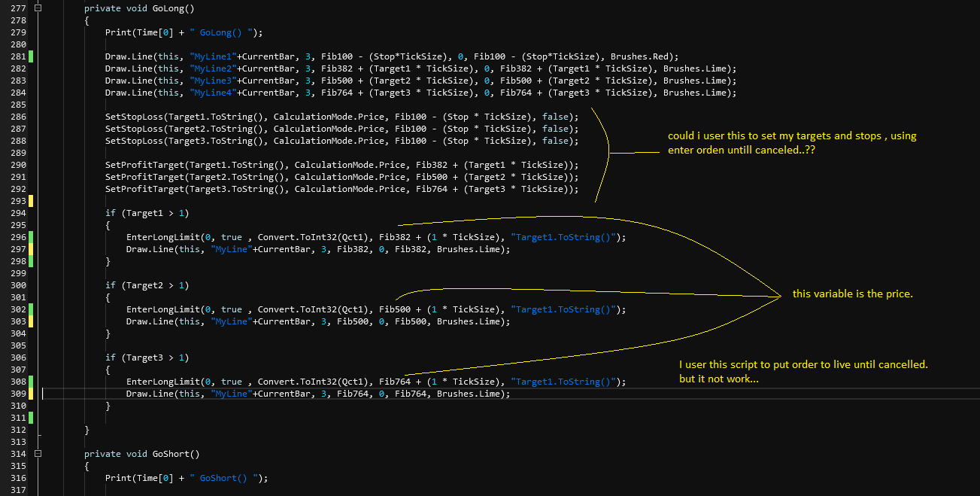Click the 'if (Target3 > 1)' condition
Screen dimensions: 980x496
click(147, 358)
